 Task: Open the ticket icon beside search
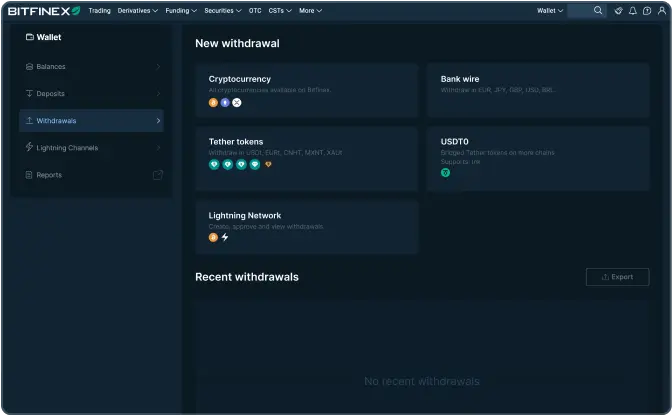[x=618, y=11]
